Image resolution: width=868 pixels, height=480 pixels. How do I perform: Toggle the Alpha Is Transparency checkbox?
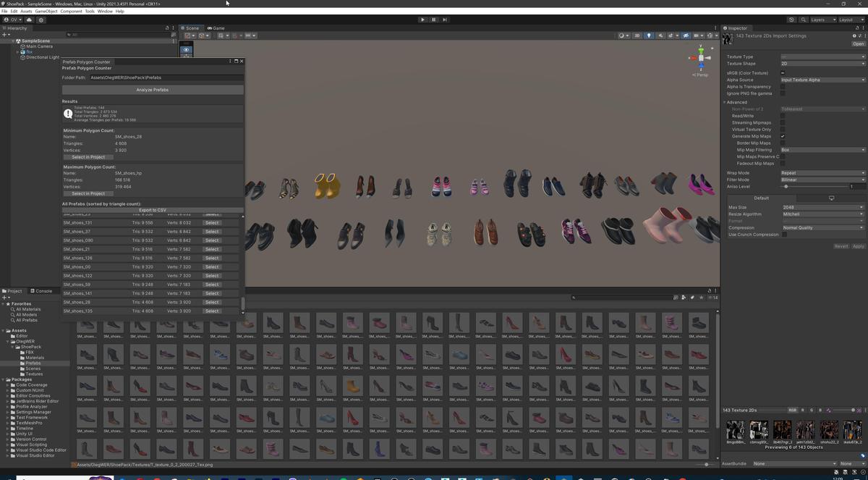pyautogui.click(x=783, y=87)
